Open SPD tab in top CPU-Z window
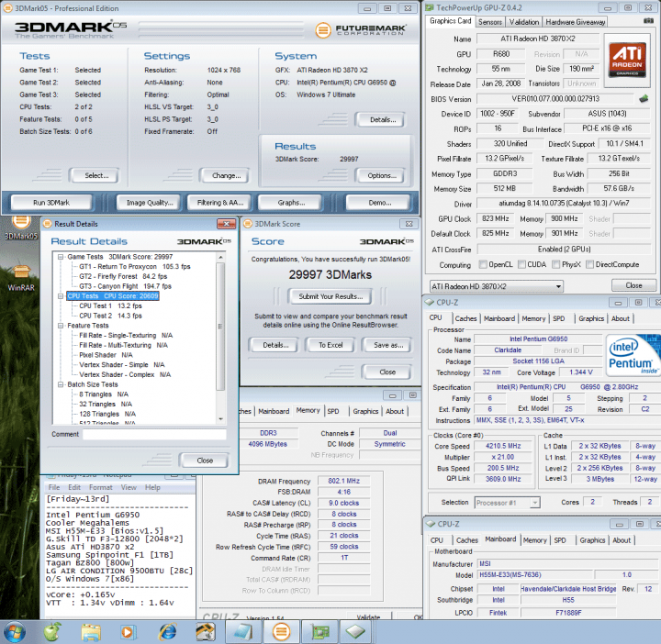The height and width of the screenshot is (644, 661). [x=559, y=319]
